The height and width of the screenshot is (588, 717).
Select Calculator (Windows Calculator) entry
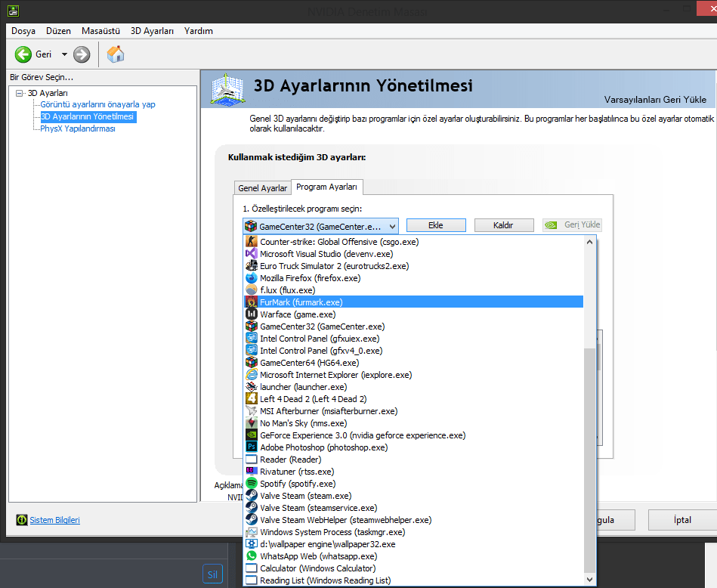(x=414, y=568)
